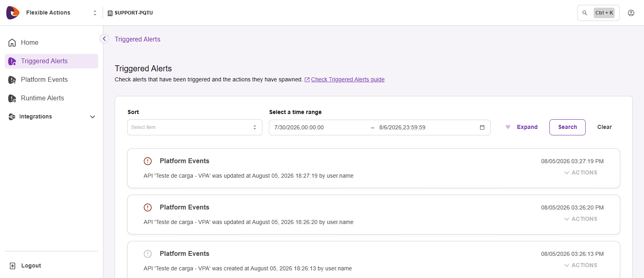Collapse the sidebar with the chevron
644x278 pixels.
click(104, 39)
